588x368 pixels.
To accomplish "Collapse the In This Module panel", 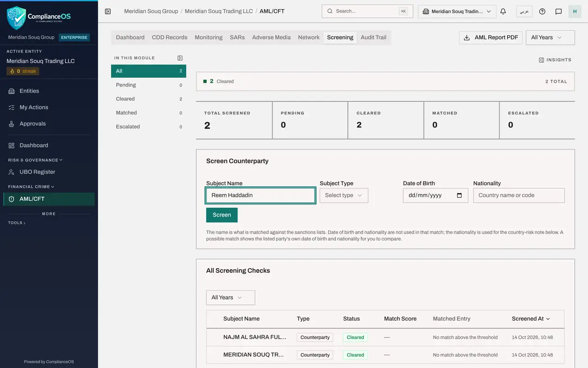I will pyautogui.click(x=180, y=58).
